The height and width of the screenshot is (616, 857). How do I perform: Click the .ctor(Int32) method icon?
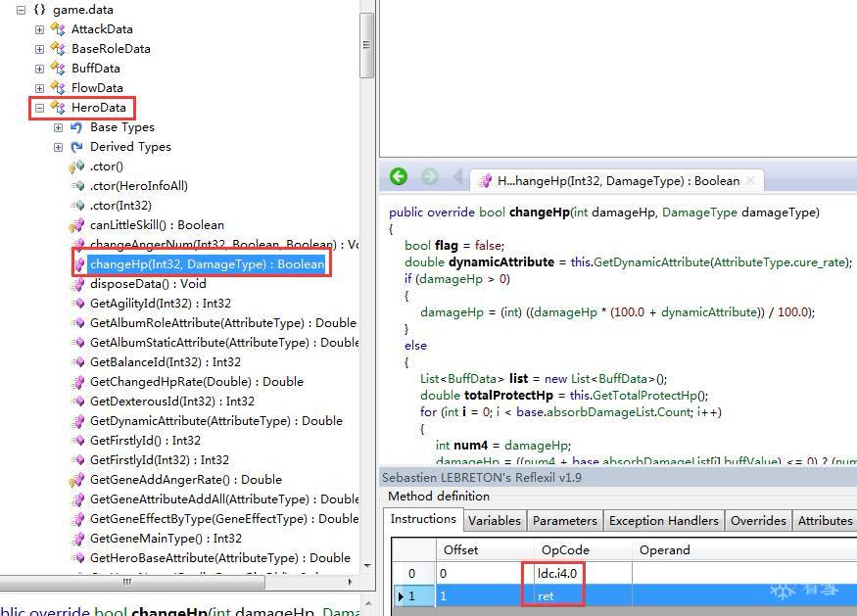click(78, 206)
